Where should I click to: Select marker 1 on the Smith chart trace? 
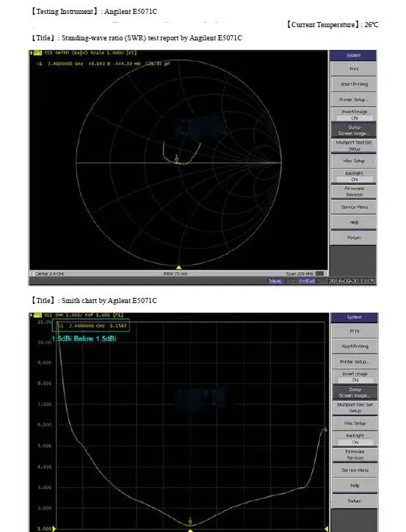click(x=176, y=158)
